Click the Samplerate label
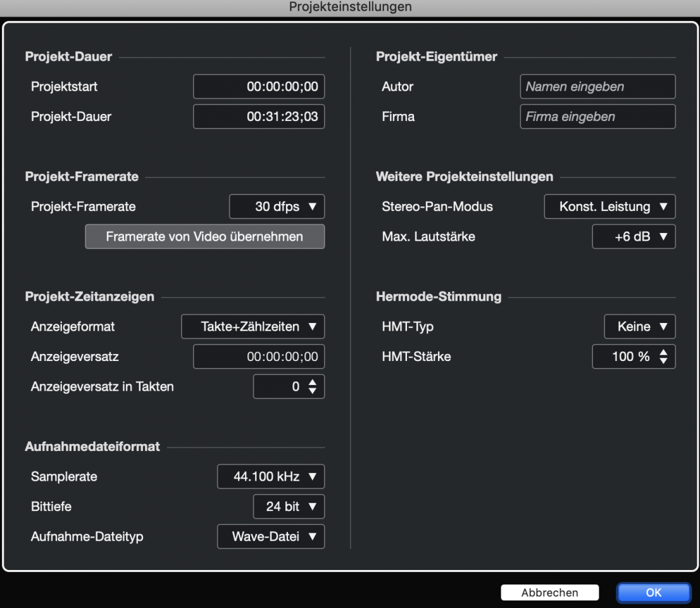 pyautogui.click(x=64, y=477)
